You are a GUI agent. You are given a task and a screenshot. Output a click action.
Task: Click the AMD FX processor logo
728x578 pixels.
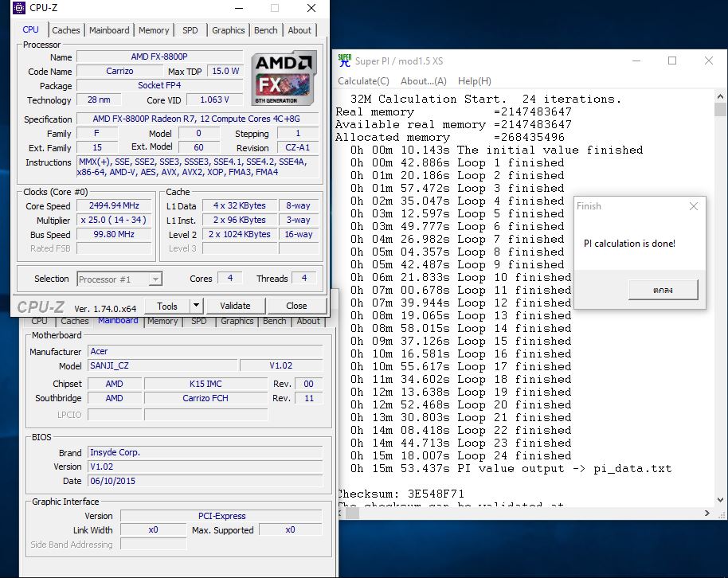[x=284, y=79]
